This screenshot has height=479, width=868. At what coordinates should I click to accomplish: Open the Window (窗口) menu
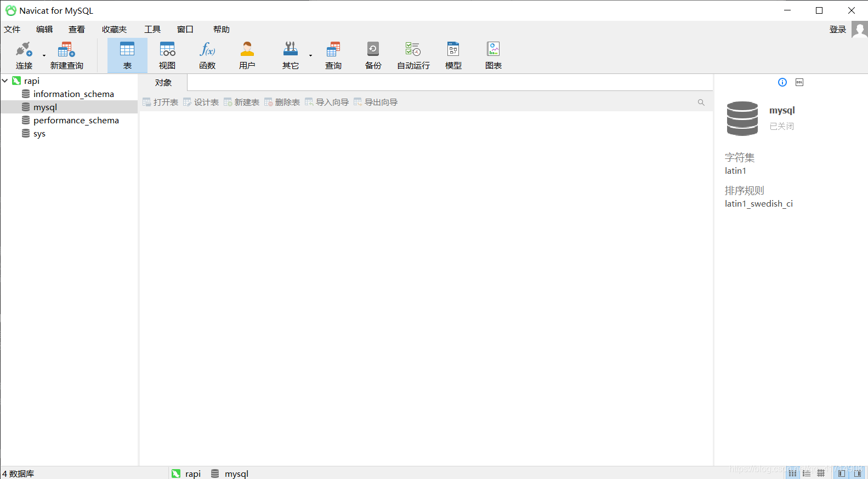point(185,30)
